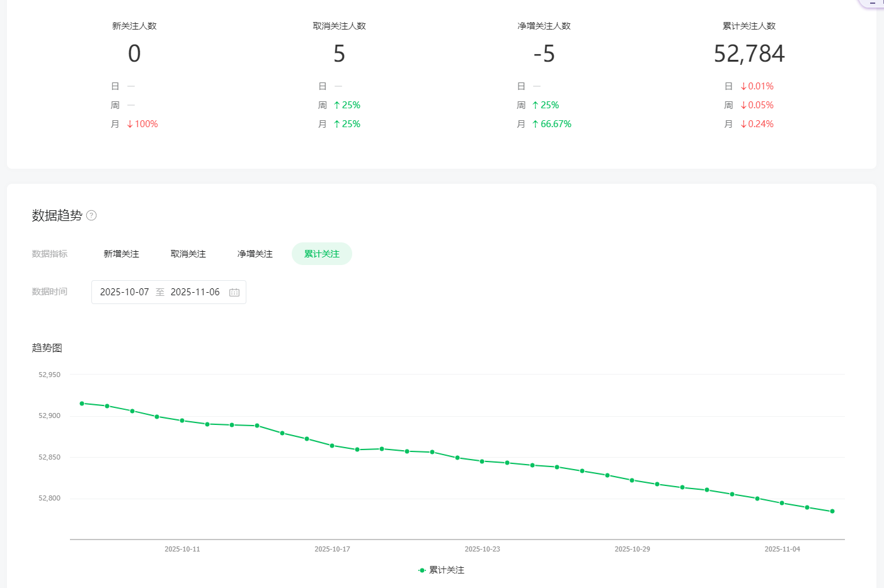Click the monthly 66.67% increase indicator
884x588 pixels.
tap(551, 124)
